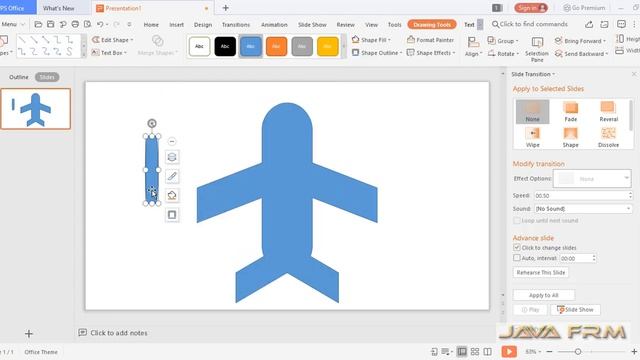Select the Fade transition effect
The height and width of the screenshot is (360, 640).
click(571, 112)
